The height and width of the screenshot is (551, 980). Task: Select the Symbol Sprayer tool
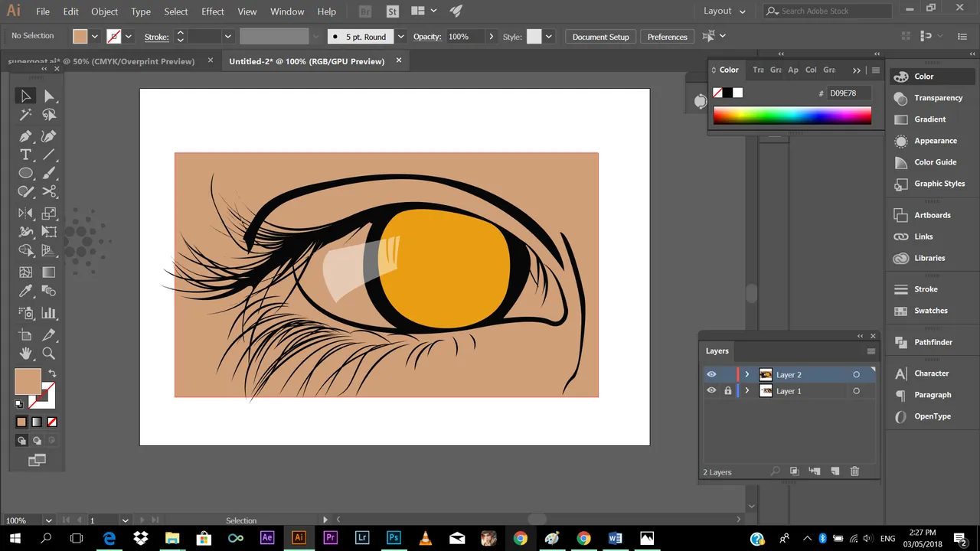(25, 313)
